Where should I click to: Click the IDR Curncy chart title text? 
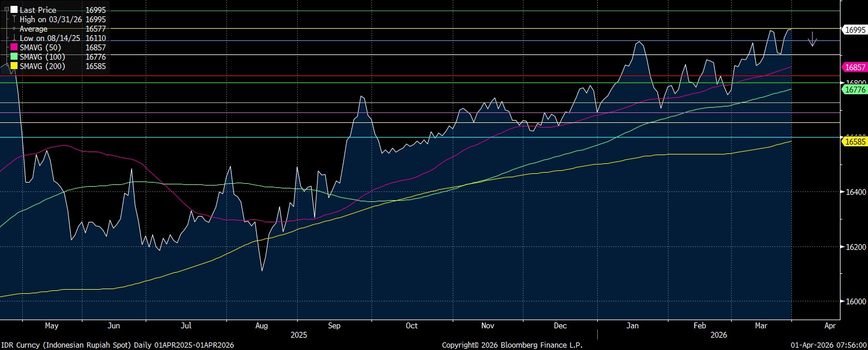pos(117,345)
